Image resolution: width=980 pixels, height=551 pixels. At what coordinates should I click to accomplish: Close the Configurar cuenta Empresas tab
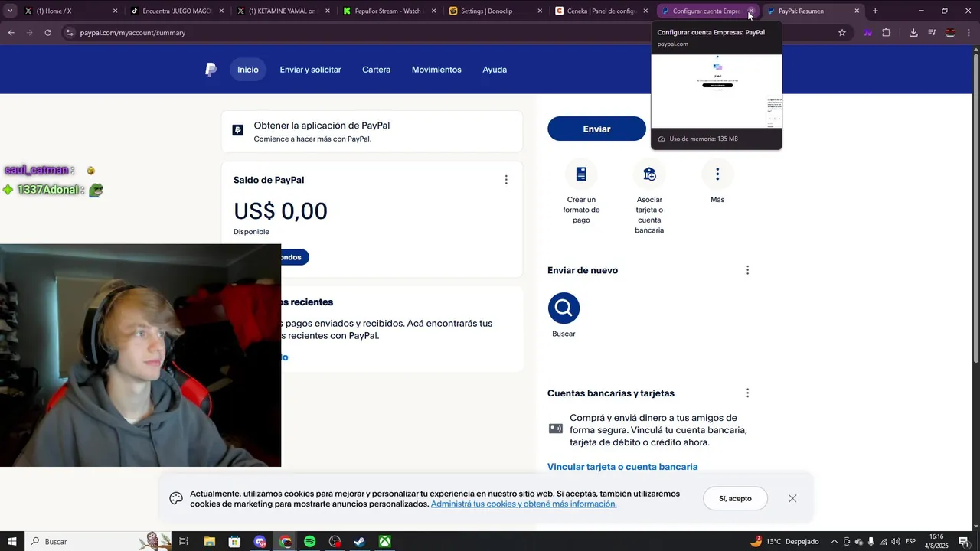pyautogui.click(x=751, y=11)
